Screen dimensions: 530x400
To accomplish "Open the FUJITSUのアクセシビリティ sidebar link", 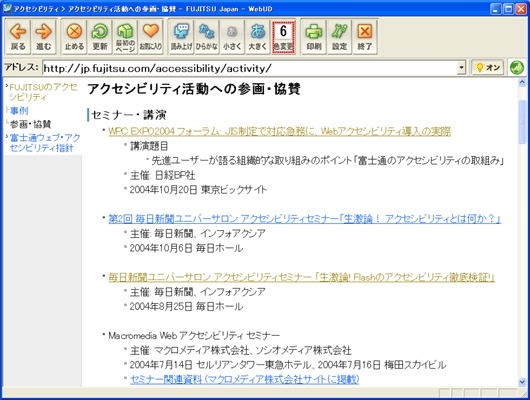I will tap(43, 92).
